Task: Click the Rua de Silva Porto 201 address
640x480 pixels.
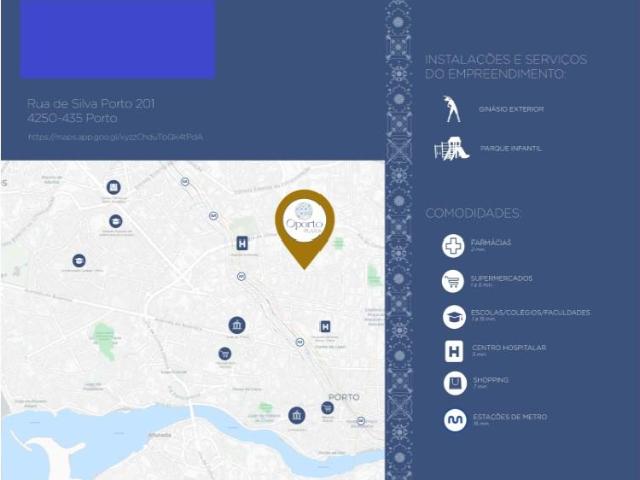Action: 91,103
